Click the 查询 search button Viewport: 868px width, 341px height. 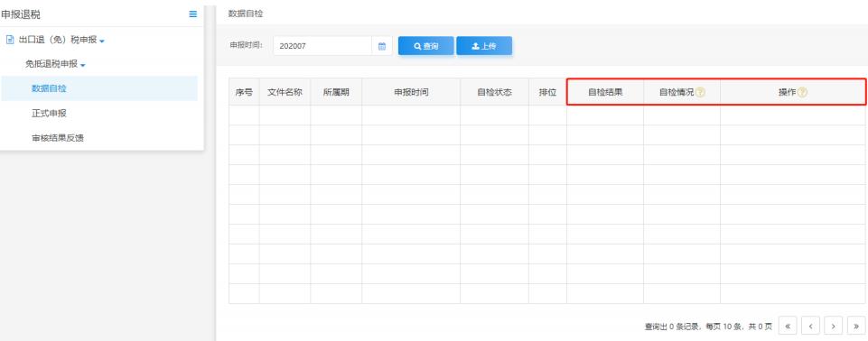pos(426,46)
